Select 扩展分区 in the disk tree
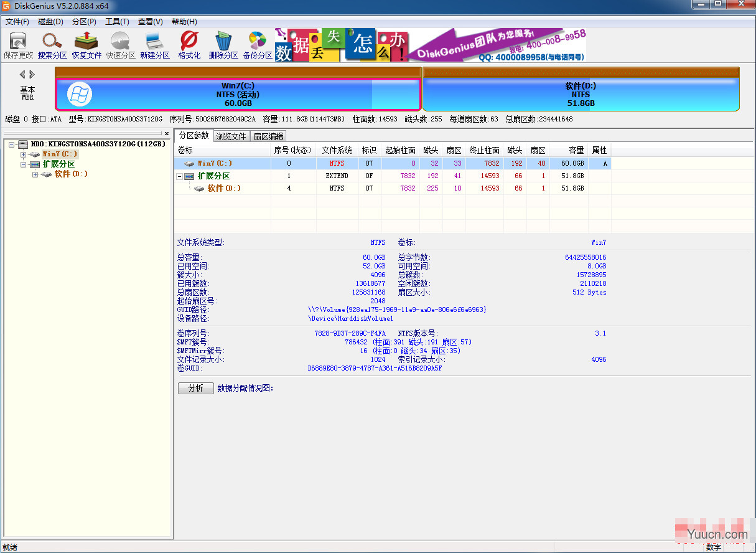This screenshot has width=756, height=553. click(58, 164)
